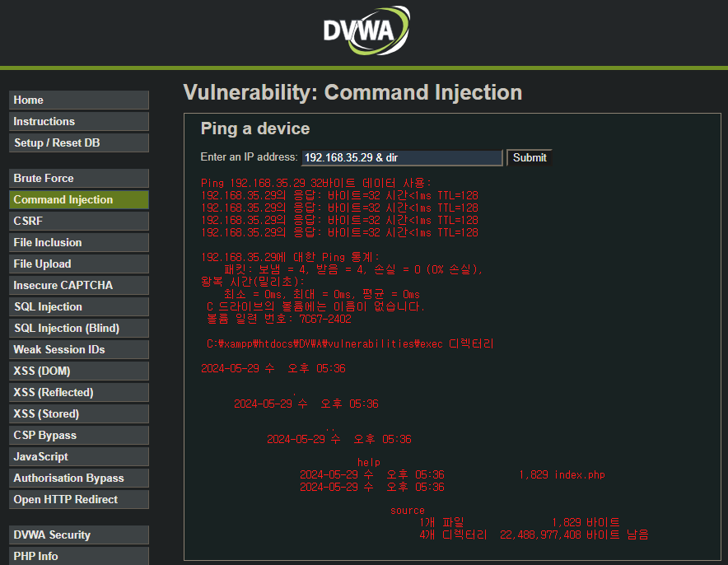
Task: Click the 'help' directory entry in output
Action: (x=369, y=462)
